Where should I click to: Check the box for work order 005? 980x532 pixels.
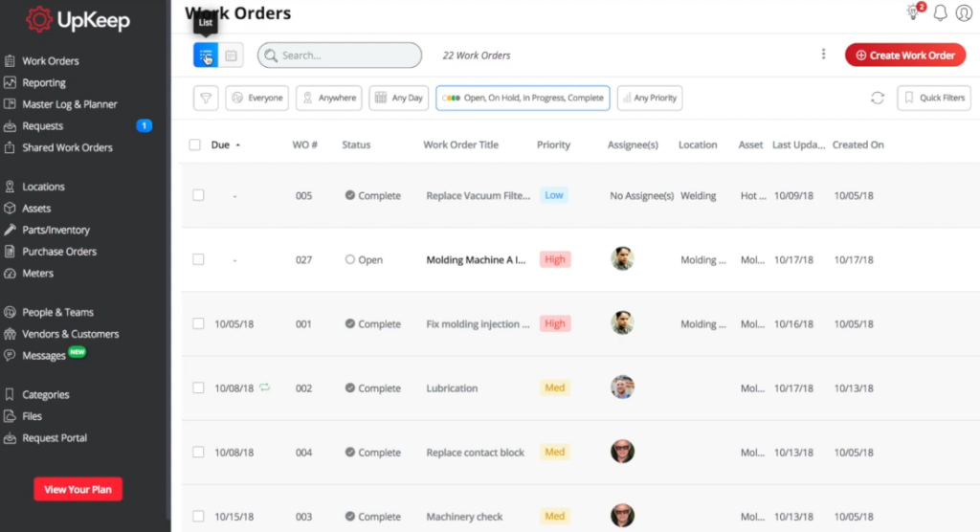[198, 195]
